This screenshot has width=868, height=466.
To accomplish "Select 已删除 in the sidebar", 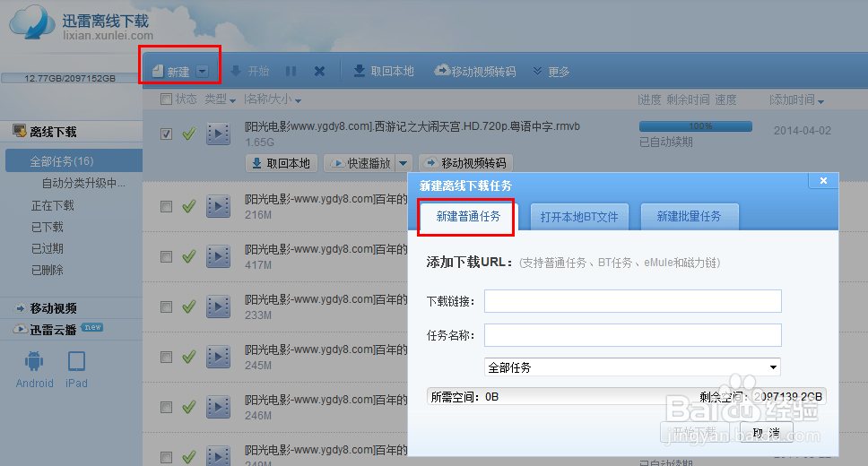I will pyautogui.click(x=47, y=270).
